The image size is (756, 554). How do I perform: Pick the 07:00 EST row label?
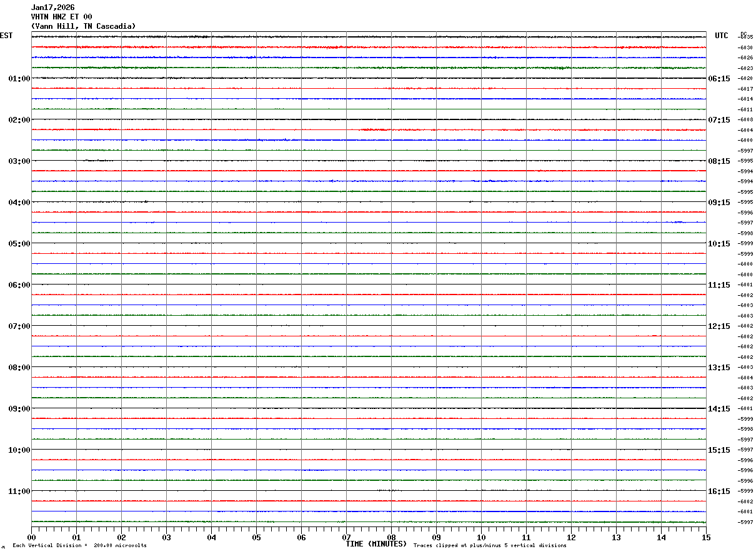coord(19,326)
